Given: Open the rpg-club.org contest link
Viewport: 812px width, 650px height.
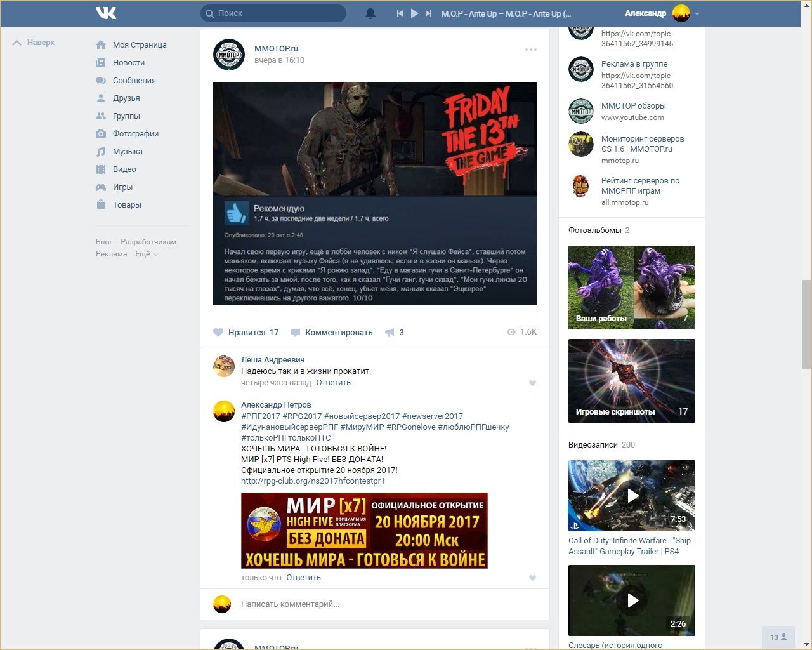Looking at the screenshot, I should pyautogui.click(x=313, y=481).
